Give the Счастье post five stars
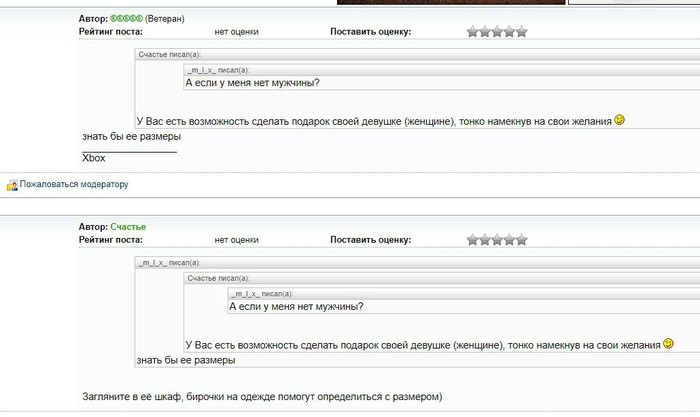 click(x=521, y=240)
